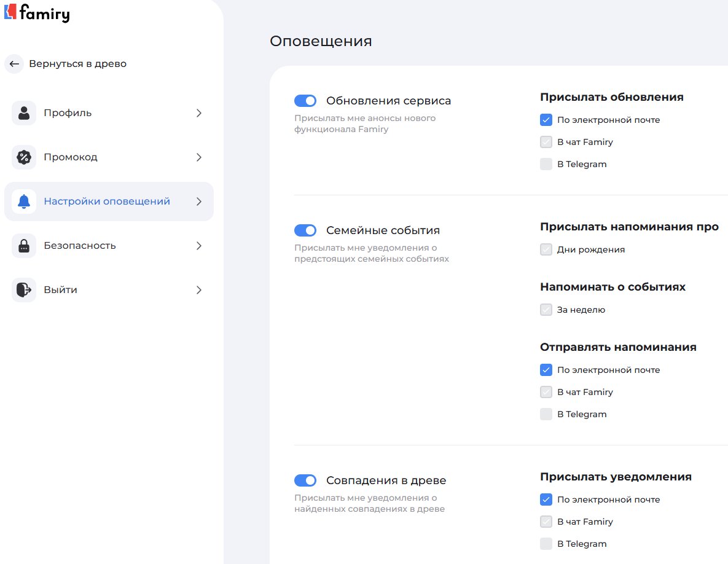Uncheck По электронной почте under Присылать обновления
Viewport: 728px width, 564px height.
pyautogui.click(x=546, y=120)
